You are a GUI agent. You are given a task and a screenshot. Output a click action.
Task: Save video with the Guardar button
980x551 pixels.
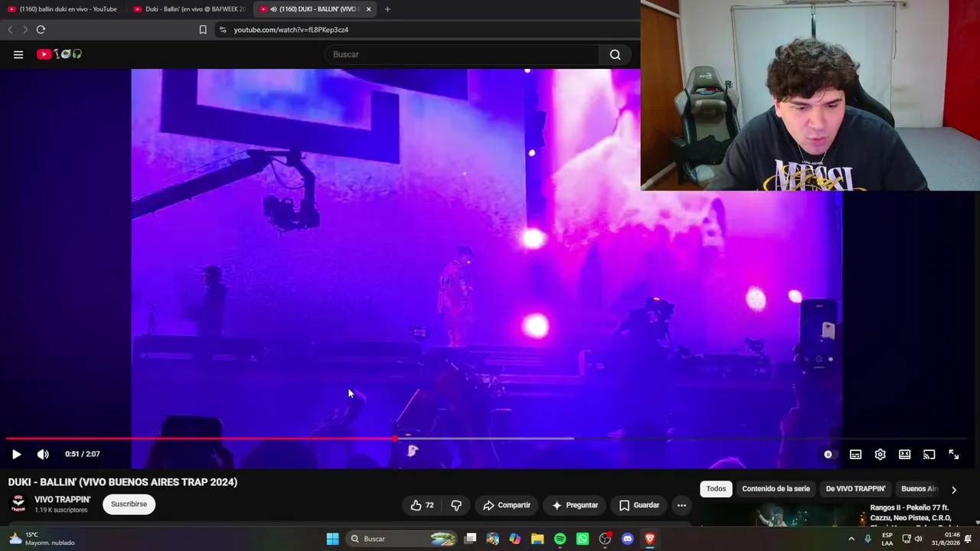point(639,505)
